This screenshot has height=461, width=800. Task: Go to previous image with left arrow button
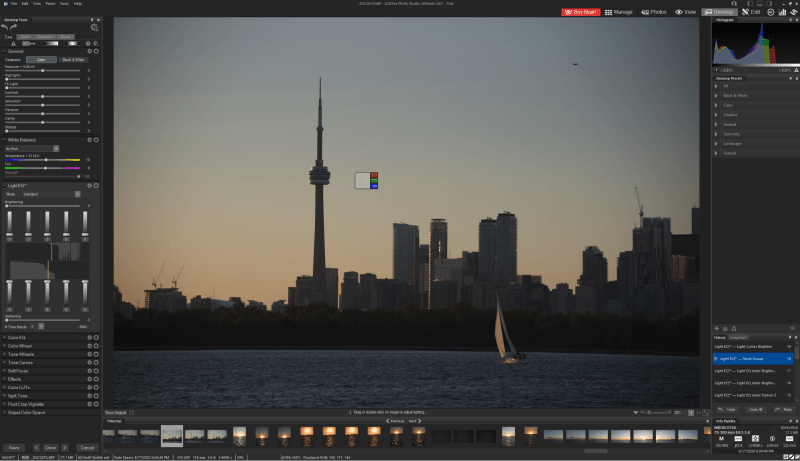point(36,448)
